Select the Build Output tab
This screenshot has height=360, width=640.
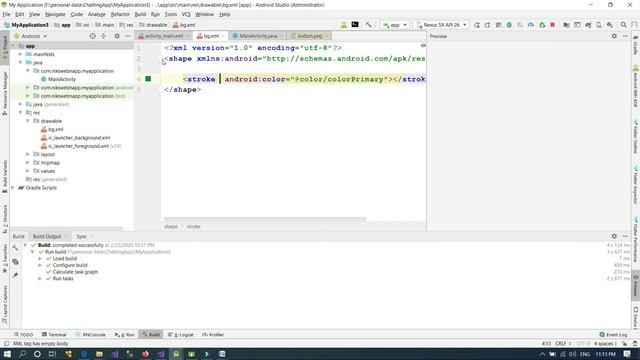click(47, 236)
